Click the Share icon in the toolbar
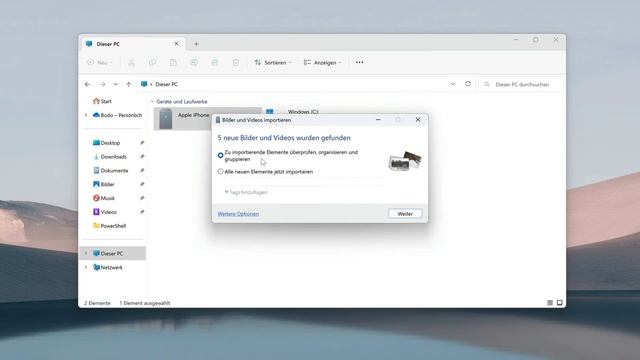The width and height of the screenshot is (640, 360). pyautogui.click(x=215, y=62)
